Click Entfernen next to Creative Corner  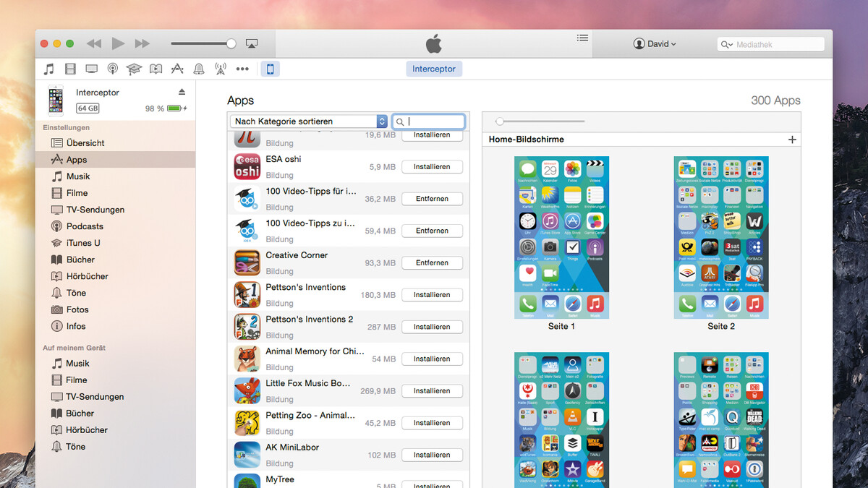[x=432, y=262]
